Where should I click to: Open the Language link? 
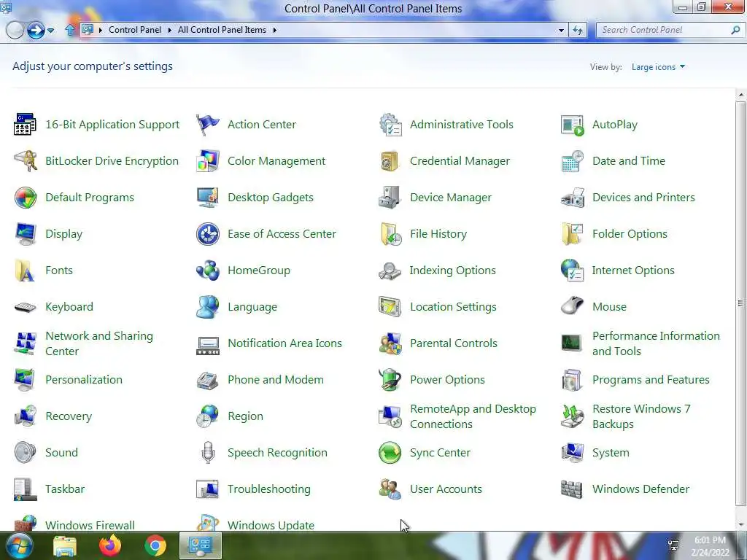(252, 307)
